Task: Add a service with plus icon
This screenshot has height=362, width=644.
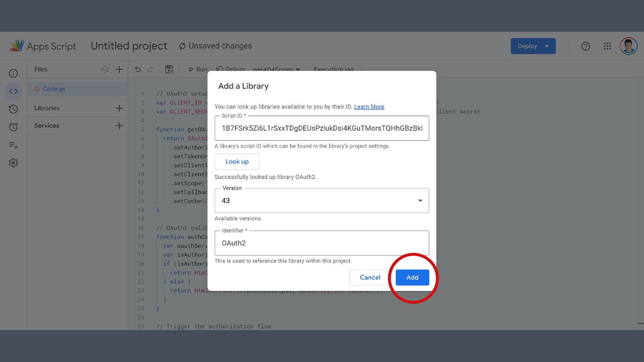Action: pos(119,126)
